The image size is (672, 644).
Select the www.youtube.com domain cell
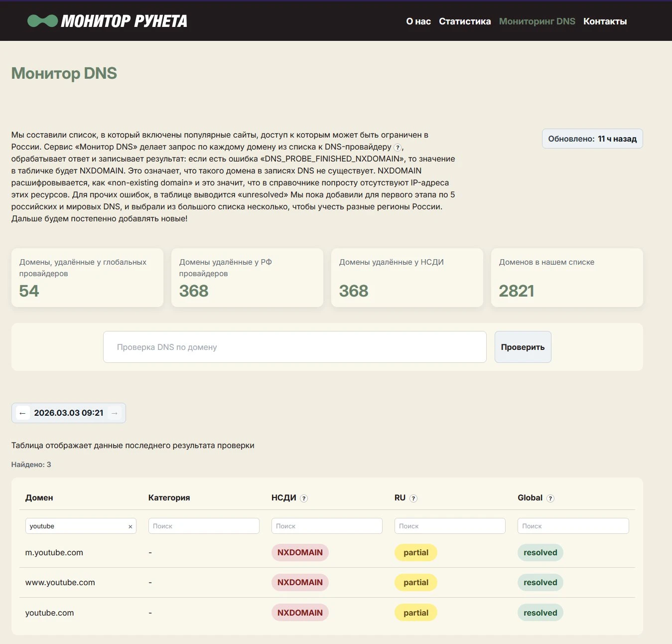click(60, 582)
